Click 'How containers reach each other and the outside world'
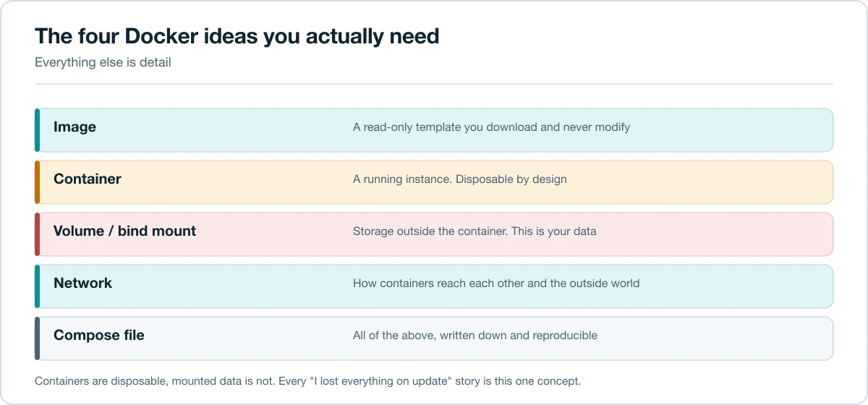This screenshot has height=405, width=868. click(496, 283)
